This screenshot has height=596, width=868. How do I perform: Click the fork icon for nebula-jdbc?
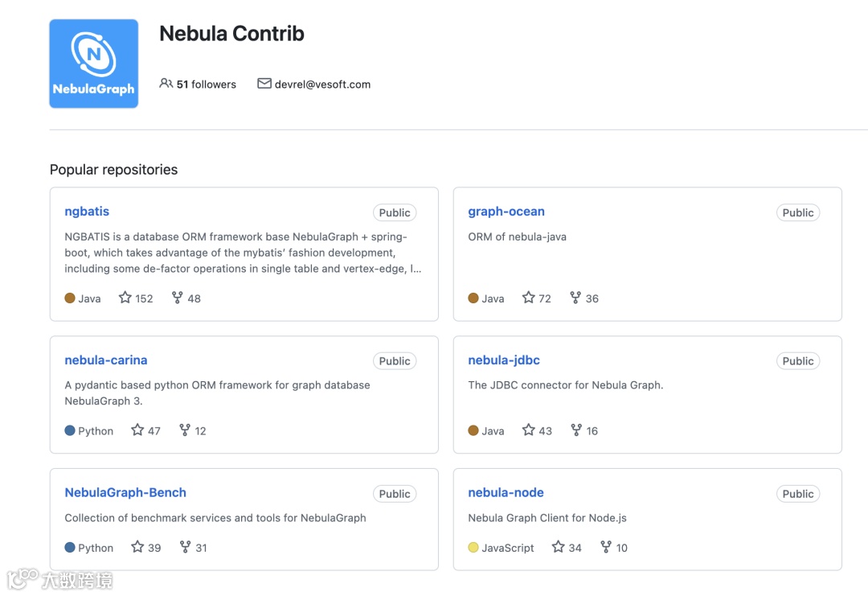(575, 430)
